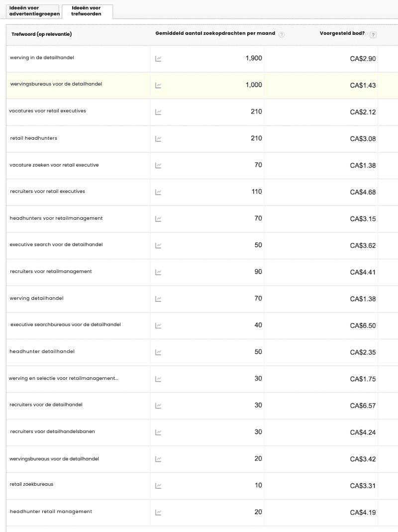Screen dimensions: 398x532
Task: Click the search volume value '1,900'
Action: (x=253, y=58)
